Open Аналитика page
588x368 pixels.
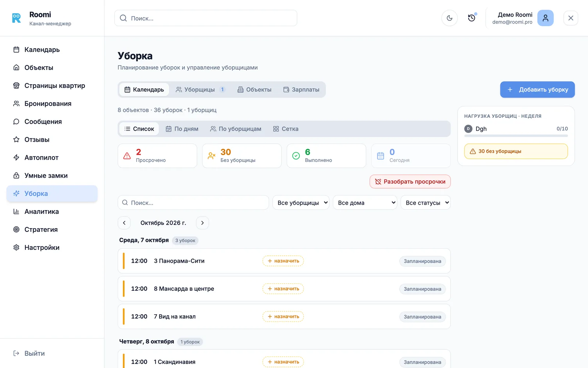tap(52, 212)
